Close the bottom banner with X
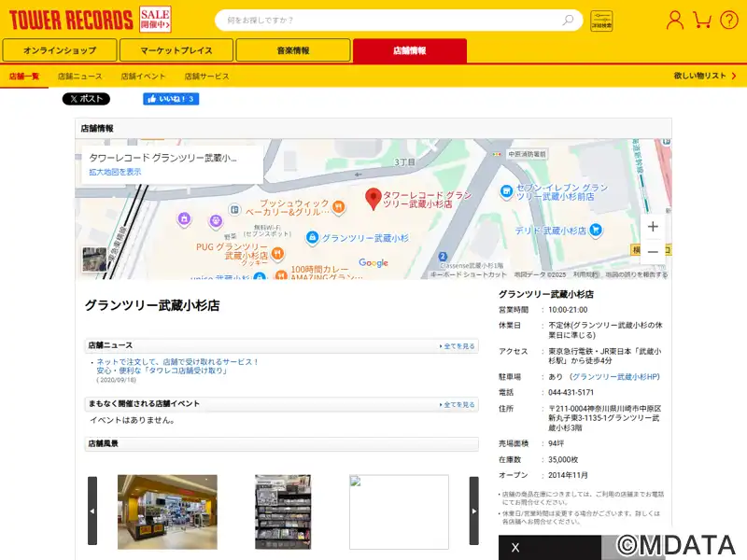Screen dimensions: 747x560 pyautogui.click(x=515, y=548)
